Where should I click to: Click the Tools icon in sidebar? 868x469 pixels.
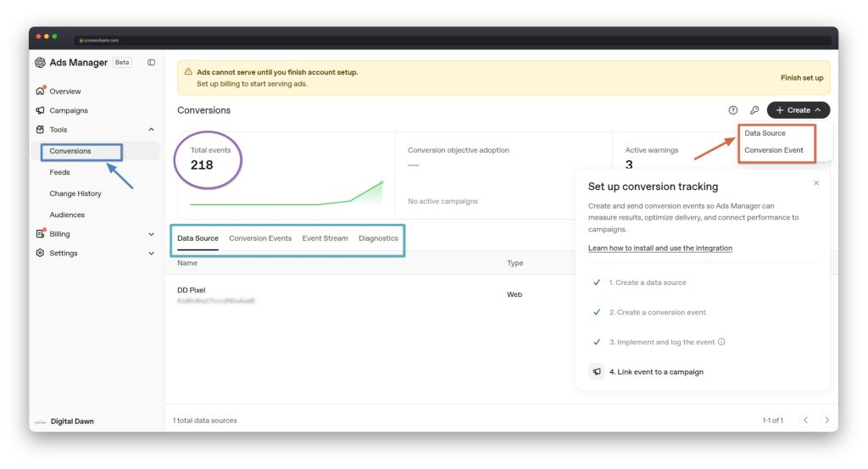(40, 130)
